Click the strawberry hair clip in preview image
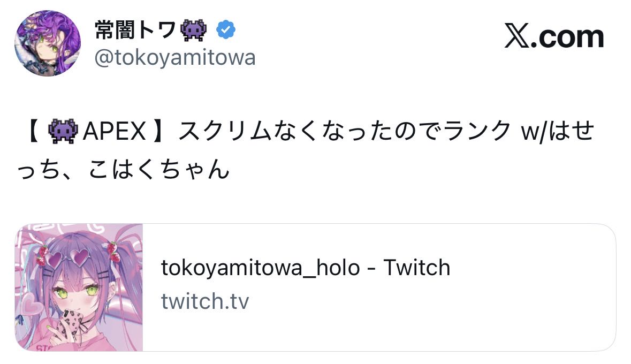Image resolution: width=631 pixels, height=364 pixels. pyautogui.click(x=112, y=249)
